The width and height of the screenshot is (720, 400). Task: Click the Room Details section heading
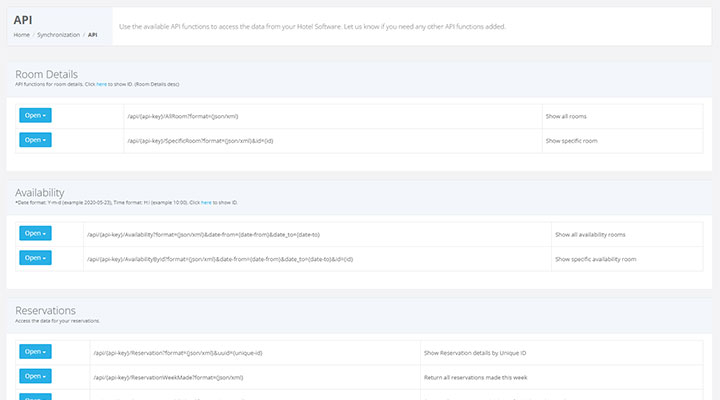pos(46,74)
